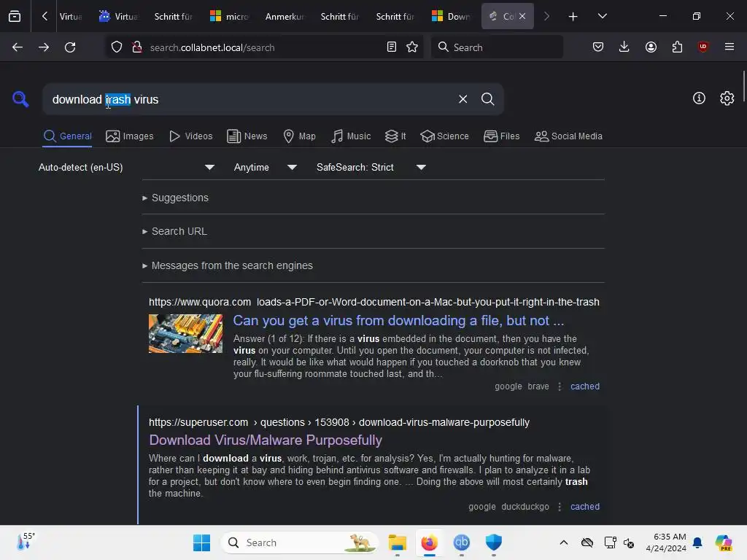This screenshot has width=747, height=560.
Task: Reload the current page
Action: coord(70,47)
